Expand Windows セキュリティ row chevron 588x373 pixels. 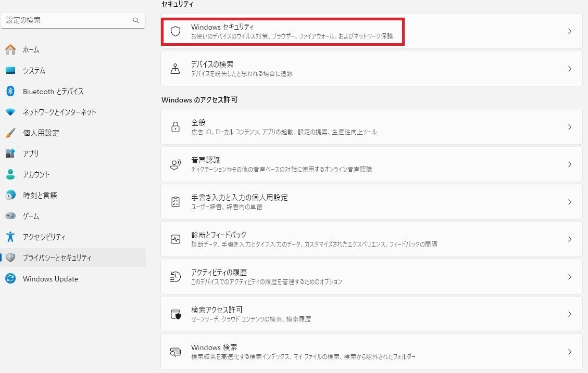point(570,31)
